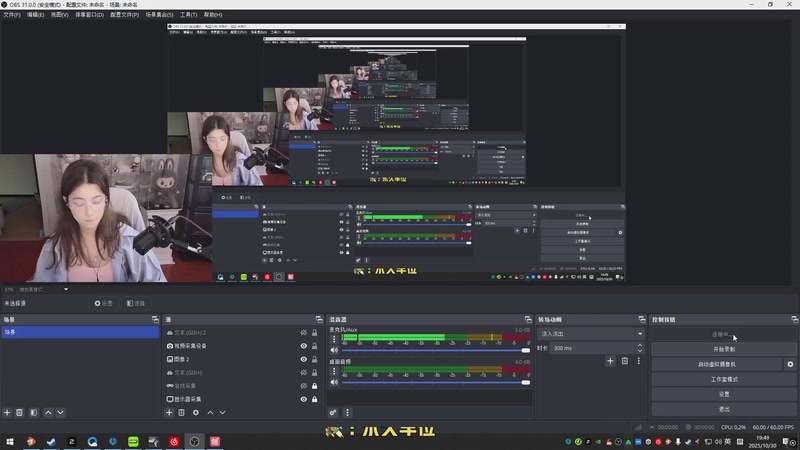Mute the 桌面音频 audio track
The image size is (800, 450).
click(x=334, y=382)
